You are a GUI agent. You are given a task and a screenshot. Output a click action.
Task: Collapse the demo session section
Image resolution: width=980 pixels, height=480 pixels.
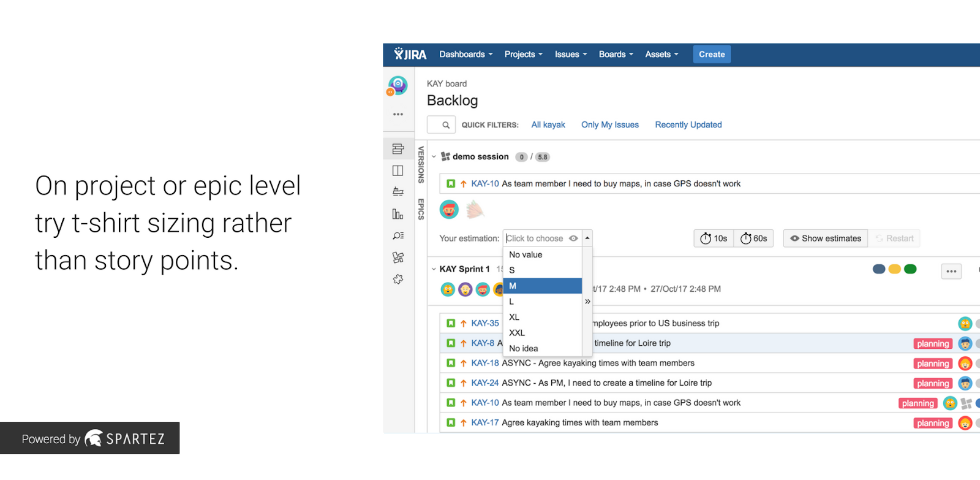click(x=434, y=157)
